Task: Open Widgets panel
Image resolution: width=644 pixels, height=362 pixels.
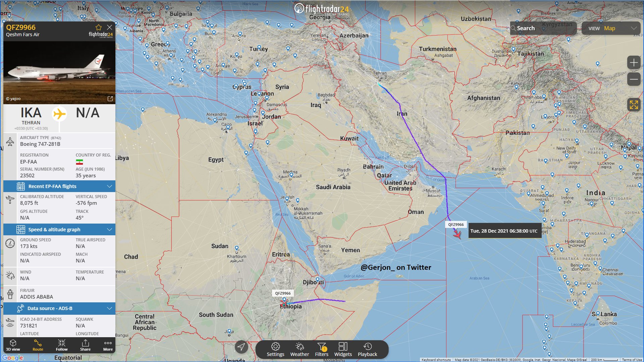Action: [343, 350]
